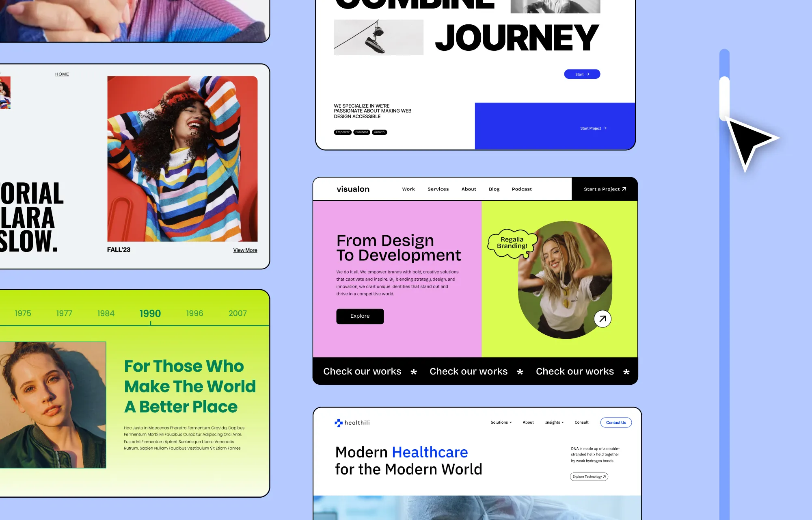Select the Work tab in Visualon navigation

408,189
